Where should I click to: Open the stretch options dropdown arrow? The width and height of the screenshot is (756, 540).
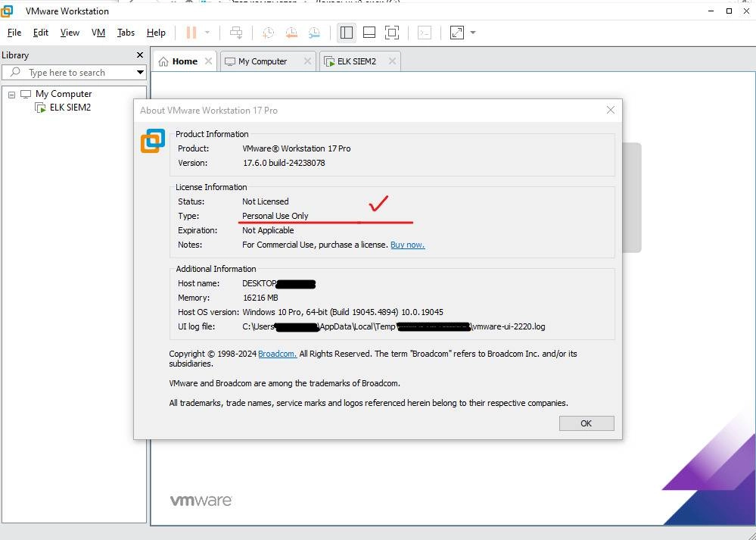coord(473,33)
